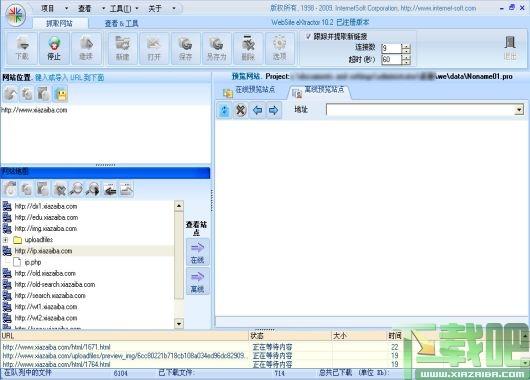Click the first icon in sitemap toolbar
Screen dimensions: 530x380
[x=10, y=189]
